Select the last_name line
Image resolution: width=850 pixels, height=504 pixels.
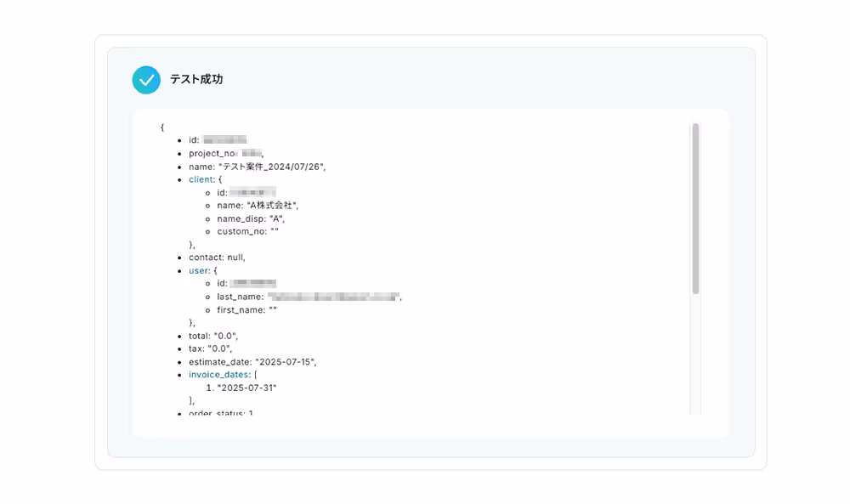point(309,297)
